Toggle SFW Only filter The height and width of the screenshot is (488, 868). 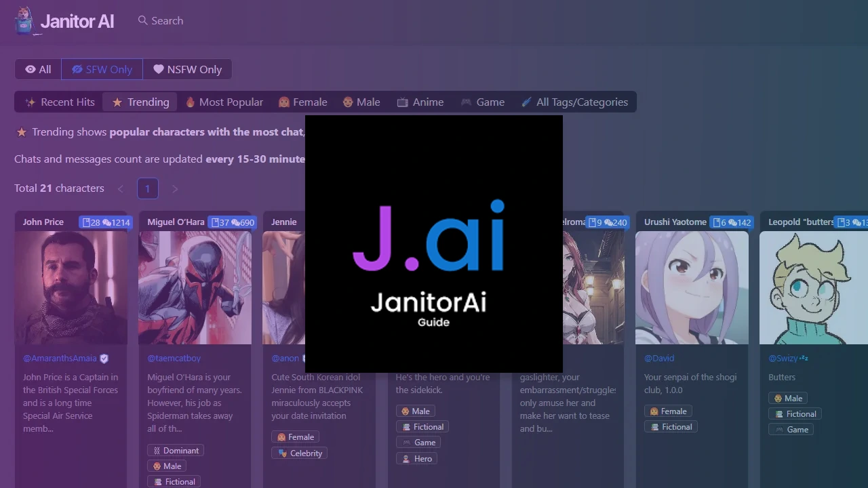(102, 69)
